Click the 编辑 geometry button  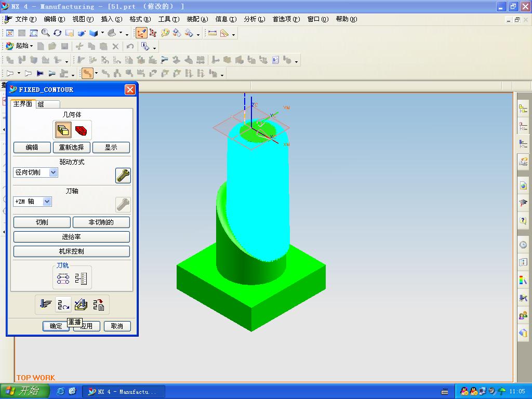pyautogui.click(x=32, y=147)
